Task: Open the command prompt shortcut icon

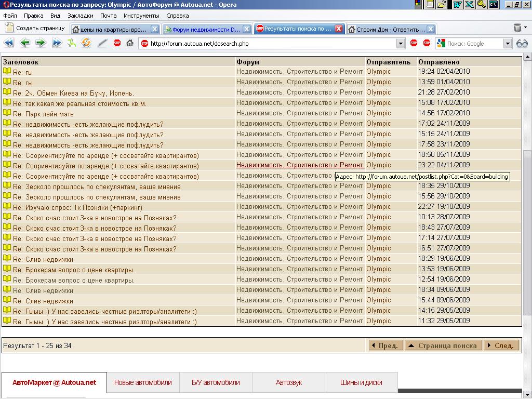Action: pos(494,4)
